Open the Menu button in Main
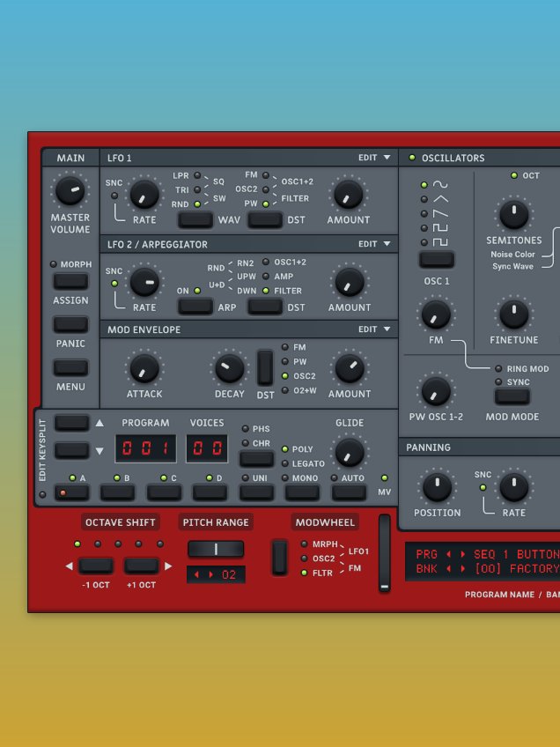Image resolution: width=560 pixels, height=747 pixels. [x=70, y=368]
